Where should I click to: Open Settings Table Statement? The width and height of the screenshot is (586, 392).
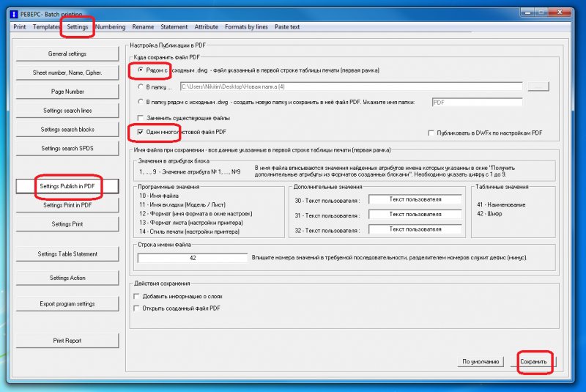(67, 254)
